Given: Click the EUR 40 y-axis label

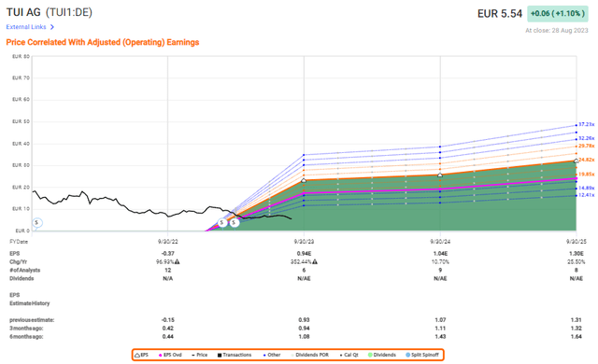Looking at the screenshot, I should pyautogui.click(x=21, y=144).
